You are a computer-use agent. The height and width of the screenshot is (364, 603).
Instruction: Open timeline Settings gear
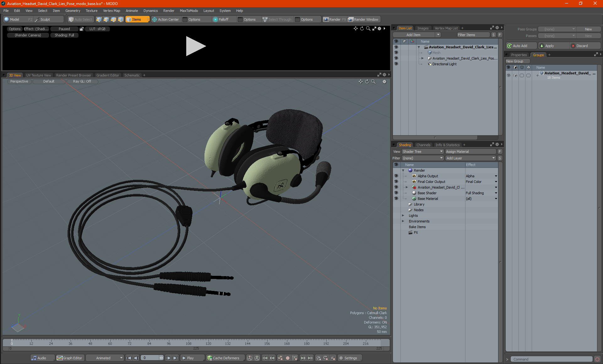pos(341,358)
